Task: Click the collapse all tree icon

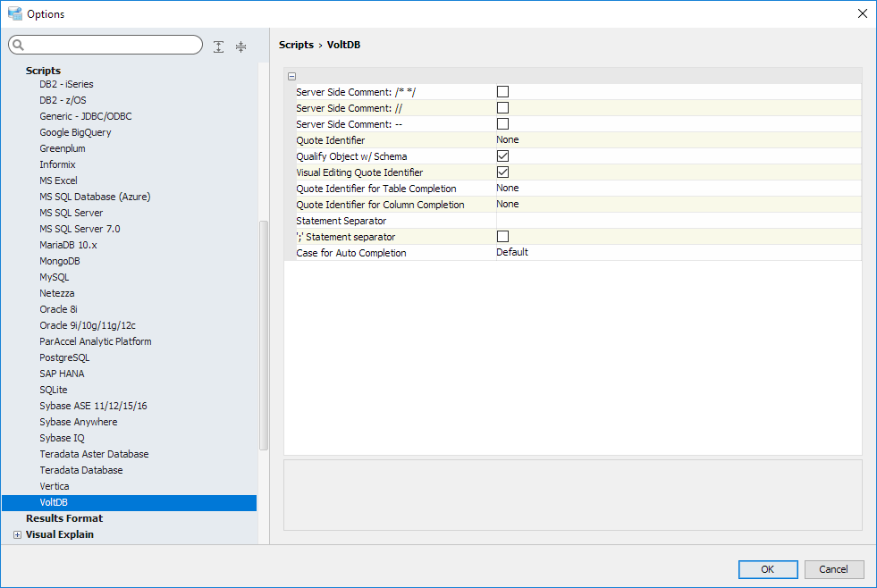Action: 240,46
